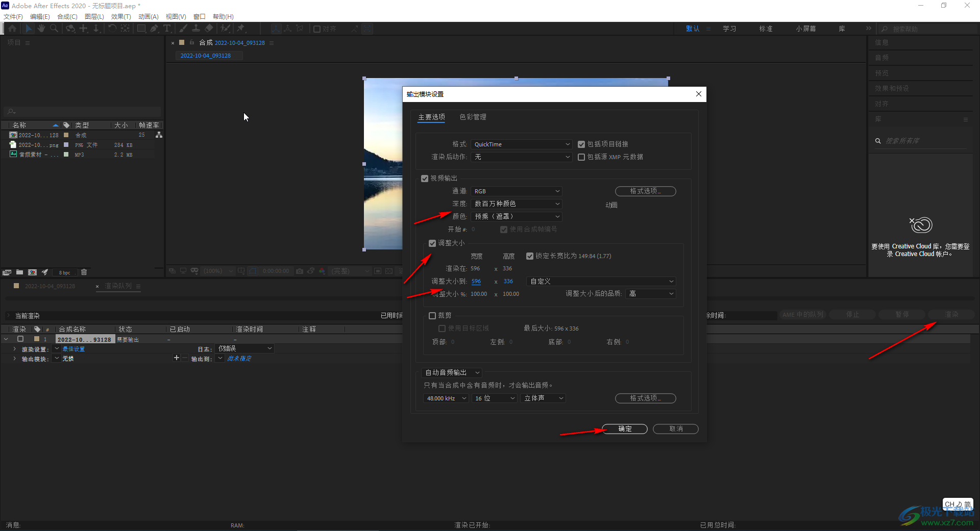
Task: Toggle the 对齐 snapping checkbox in toolbar
Action: [317, 29]
